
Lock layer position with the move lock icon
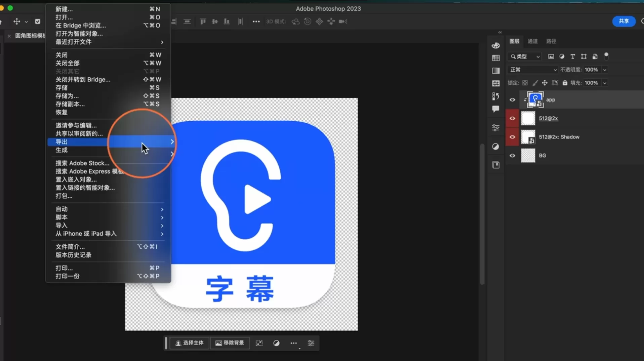click(x=545, y=83)
